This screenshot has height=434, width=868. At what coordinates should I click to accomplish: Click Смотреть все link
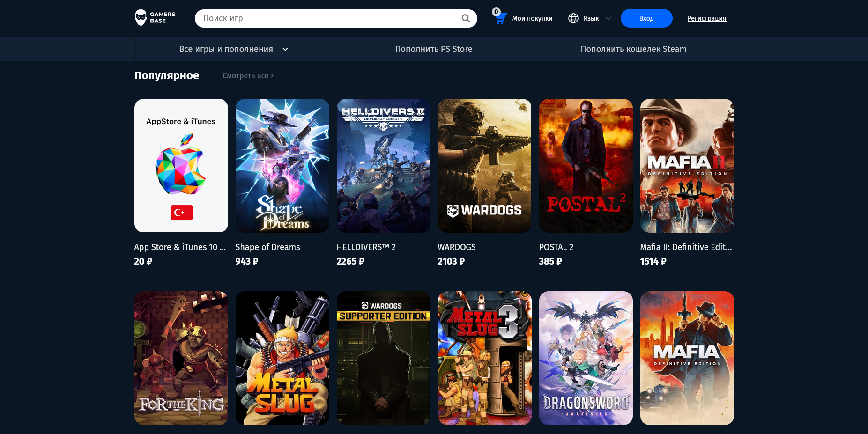click(x=248, y=75)
